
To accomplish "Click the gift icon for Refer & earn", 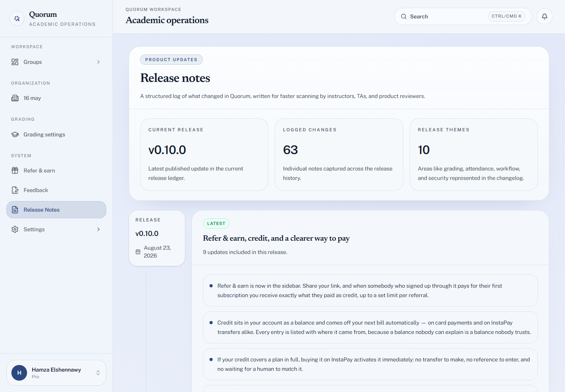I will [x=15, y=171].
